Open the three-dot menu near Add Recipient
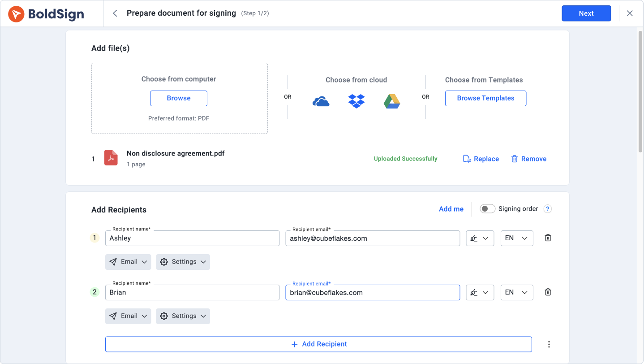644x364 pixels. (549, 344)
